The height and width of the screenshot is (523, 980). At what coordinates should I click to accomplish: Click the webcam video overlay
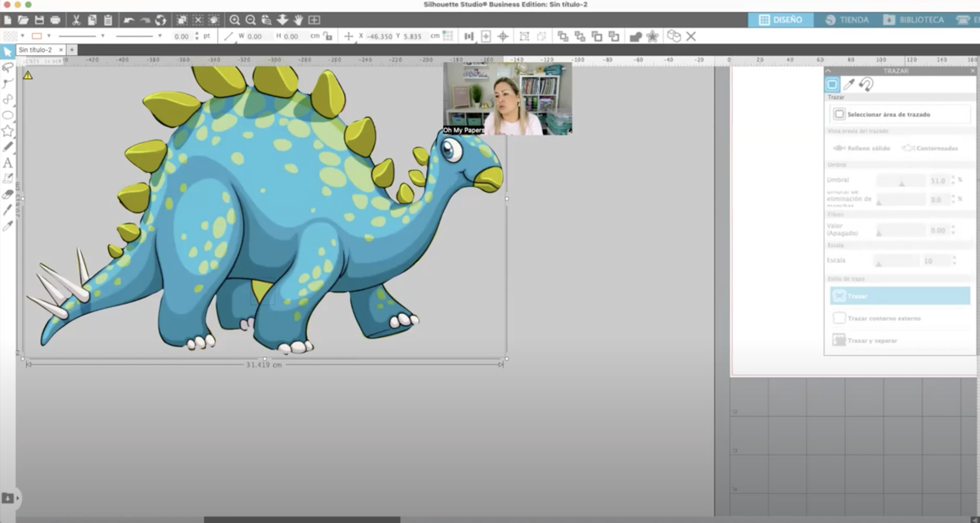(x=507, y=99)
